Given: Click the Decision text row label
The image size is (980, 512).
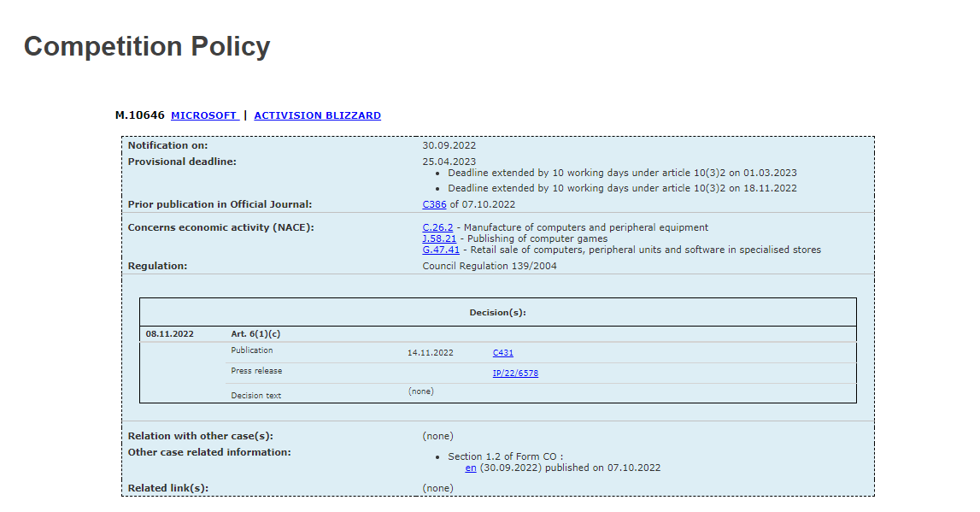Looking at the screenshot, I should pyautogui.click(x=256, y=396).
